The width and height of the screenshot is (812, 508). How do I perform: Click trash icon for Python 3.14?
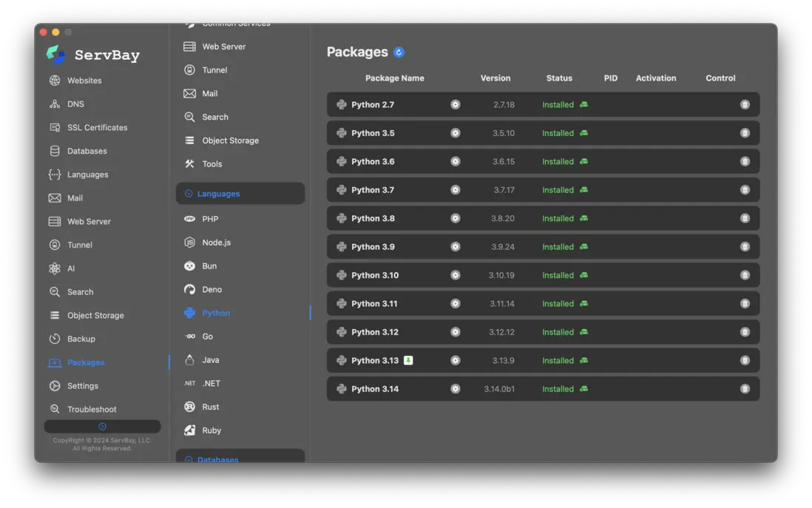(745, 389)
